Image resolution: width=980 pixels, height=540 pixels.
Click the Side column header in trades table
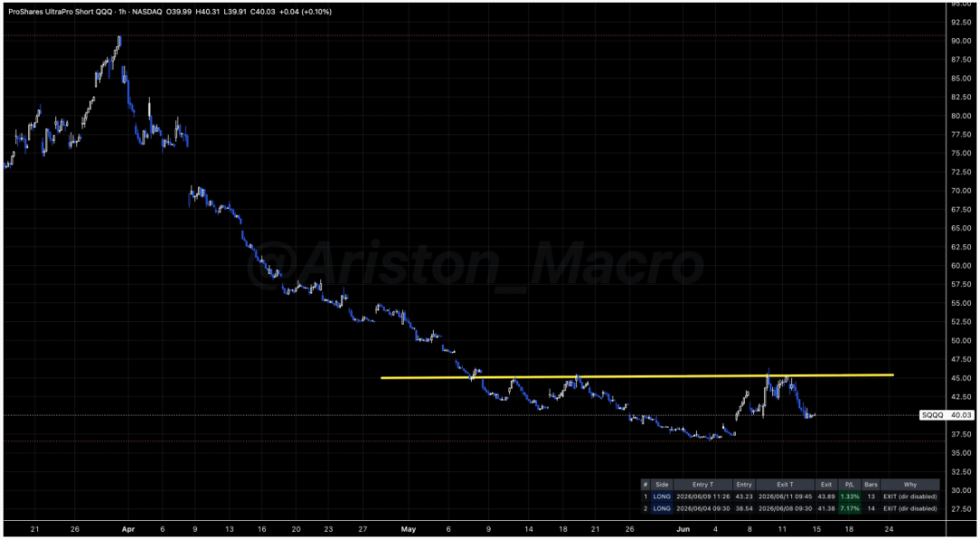click(x=661, y=485)
